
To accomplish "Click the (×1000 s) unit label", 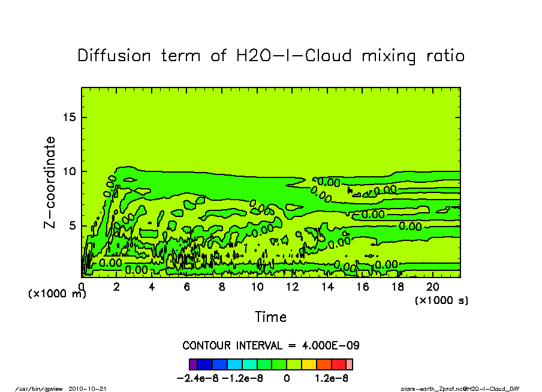I will (x=441, y=300).
